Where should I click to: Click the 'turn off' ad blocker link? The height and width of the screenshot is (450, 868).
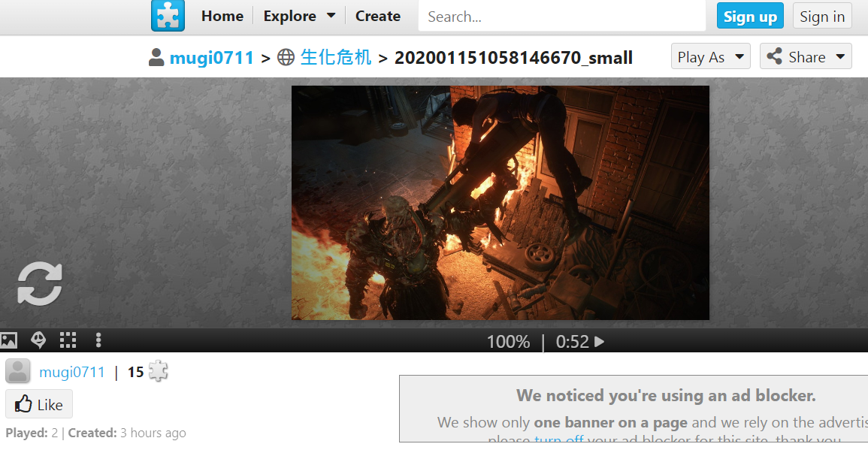pos(559,439)
